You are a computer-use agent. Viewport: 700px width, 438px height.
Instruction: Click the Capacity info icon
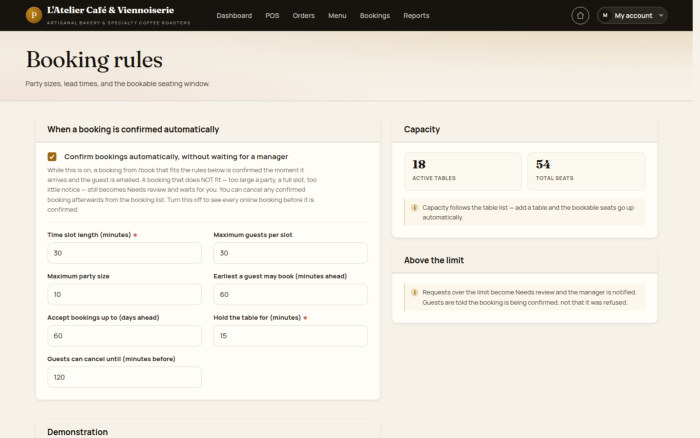pyautogui.click(x=414, y=208)
